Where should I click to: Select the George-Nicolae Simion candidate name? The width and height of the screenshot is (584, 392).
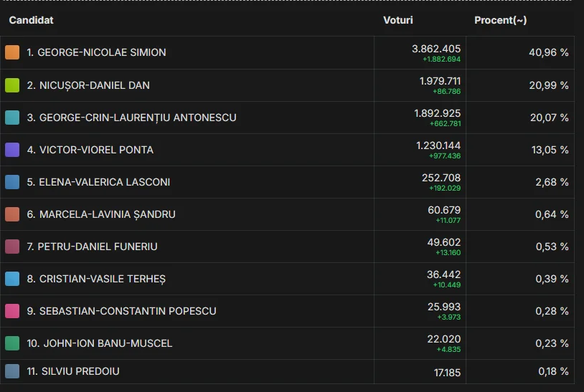pyautogui.click(x=96, y=52)
